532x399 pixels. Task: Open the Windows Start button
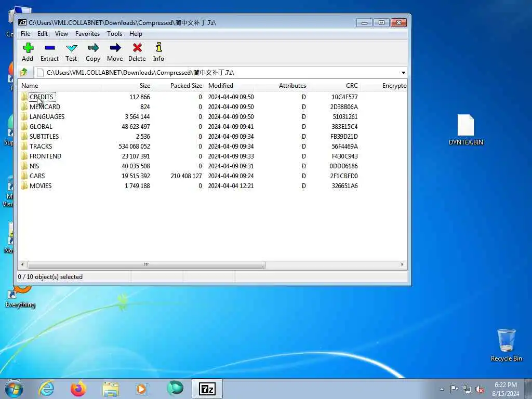14,389
